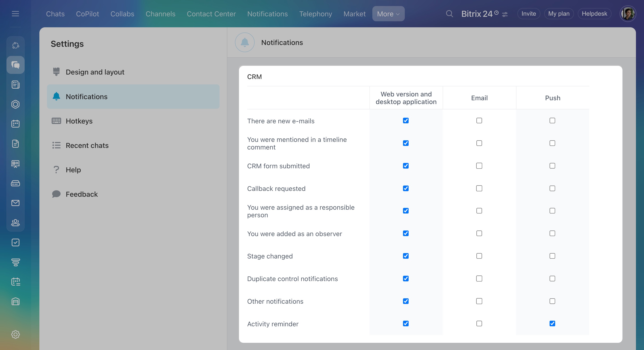Click the clock icon beside Bitrix 24
Image resolution: width=644 pixels, height=350 pixels.
coord(497,13)
